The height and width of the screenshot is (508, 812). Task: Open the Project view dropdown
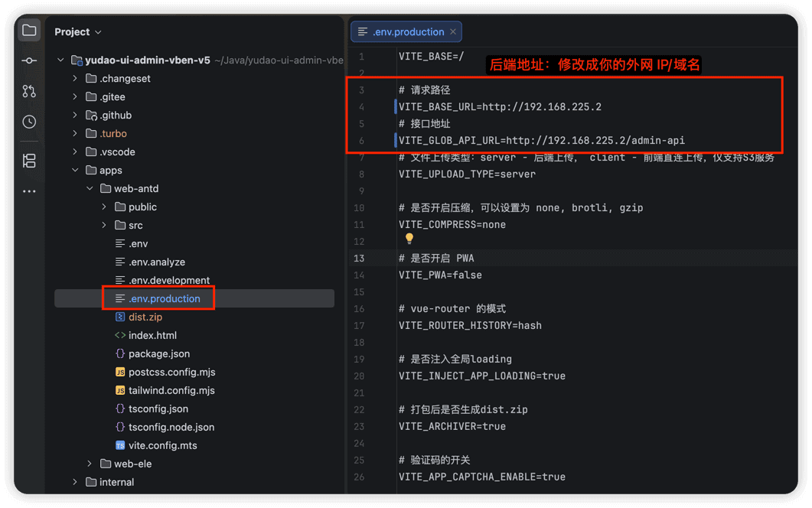(77, 32)
